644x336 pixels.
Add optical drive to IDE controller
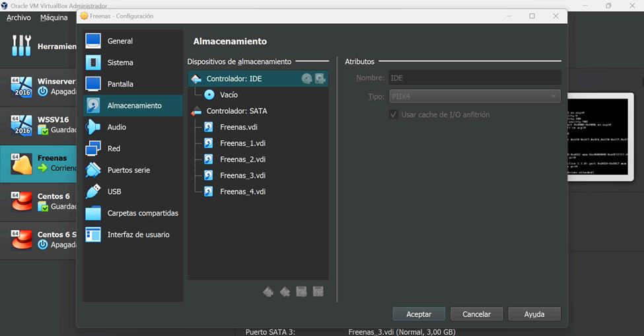tap(306, 79)
